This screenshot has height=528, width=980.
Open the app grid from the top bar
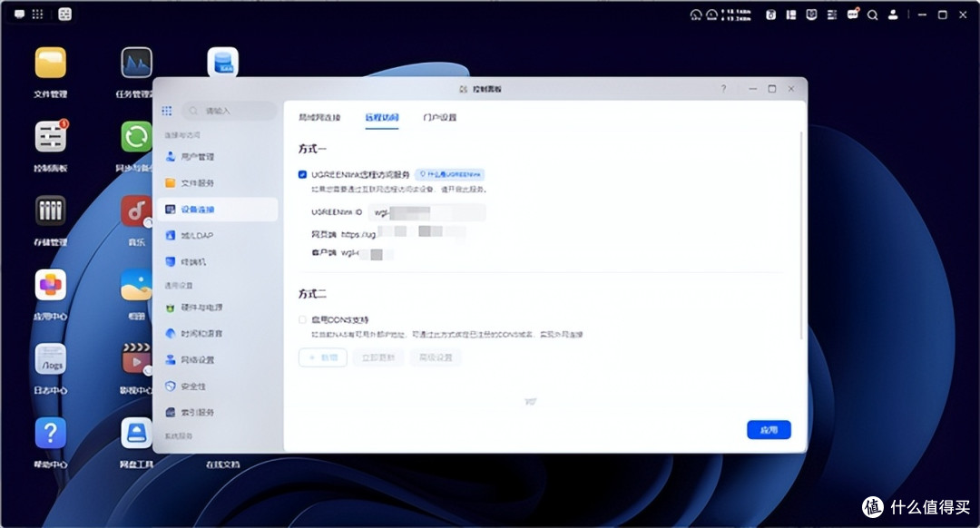pos(37,14)
